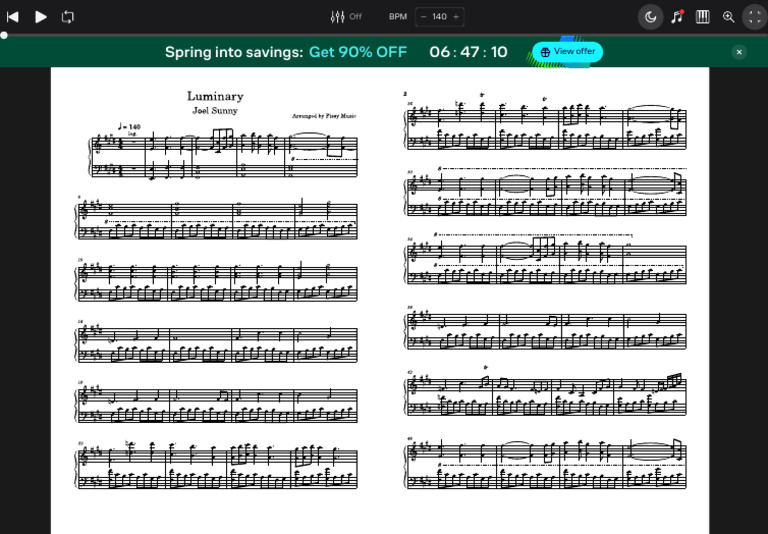Show the piano keyboard icon
The image size is (768, 534).
point(703,17)
